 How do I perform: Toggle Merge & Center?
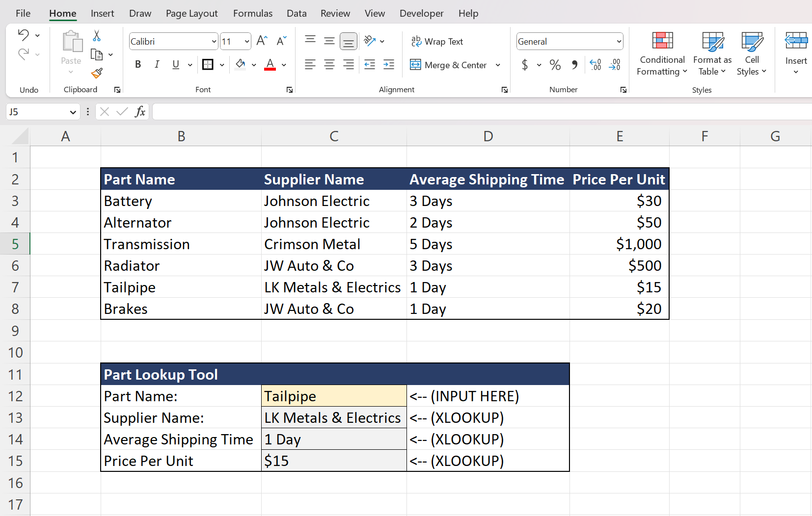point(449,64)
